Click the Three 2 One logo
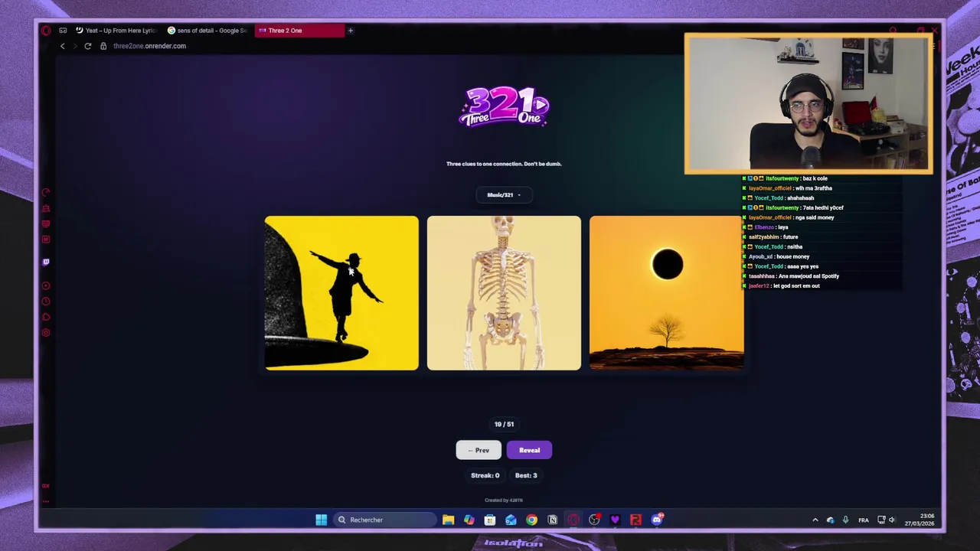The height and width of the screenshot is (551, 980). [504, 106]
